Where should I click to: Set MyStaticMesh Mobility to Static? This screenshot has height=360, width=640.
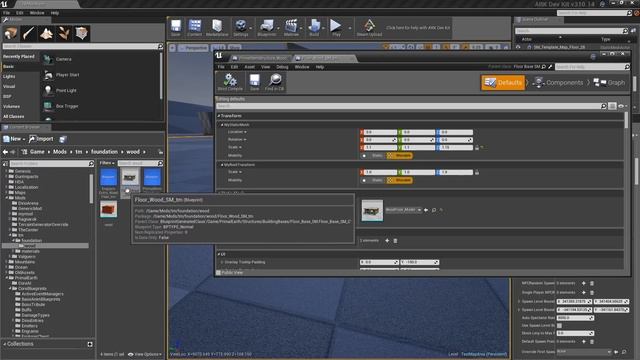click(x=373, y=156)
